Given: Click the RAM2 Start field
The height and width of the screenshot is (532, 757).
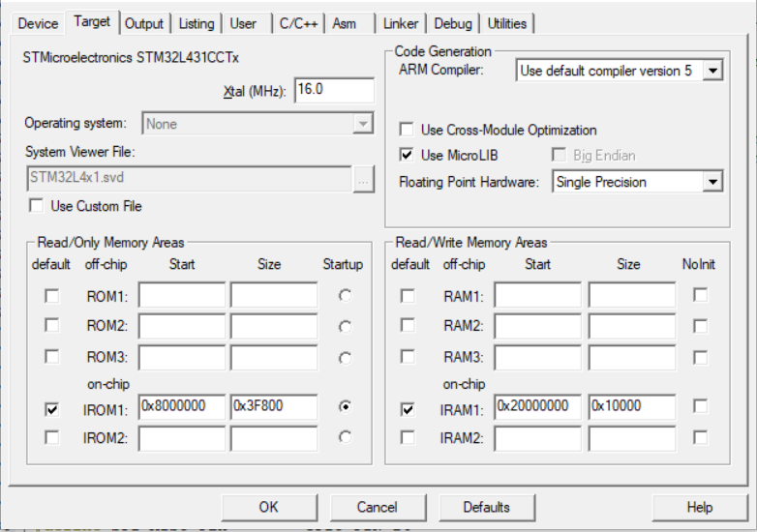Looking at the screenshot, I should [x=538, y=326].
